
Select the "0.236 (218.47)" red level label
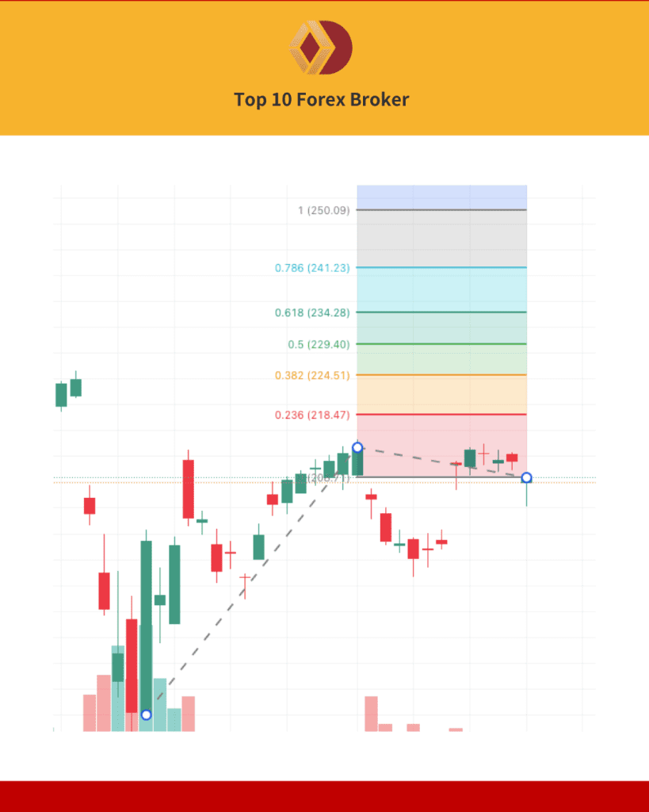click(311, 415)
